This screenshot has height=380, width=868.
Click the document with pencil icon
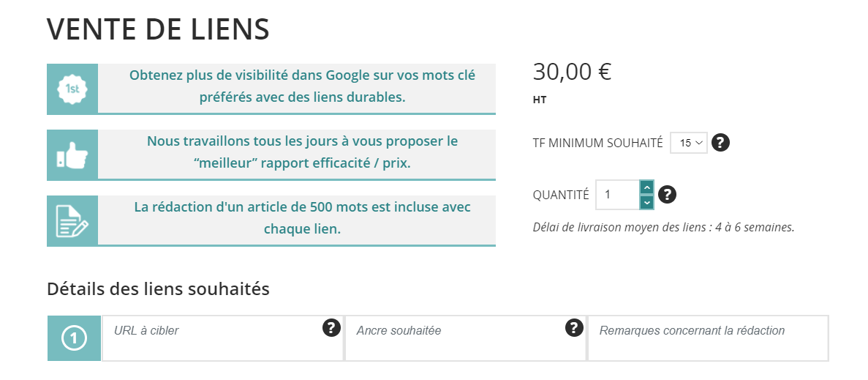pyautogui.click(x=72, y=221)
